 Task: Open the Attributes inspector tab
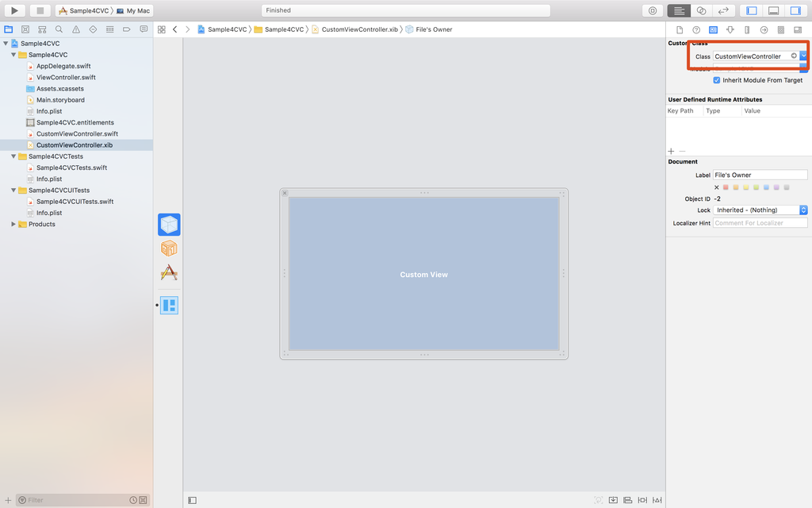(x=730, y=30)
